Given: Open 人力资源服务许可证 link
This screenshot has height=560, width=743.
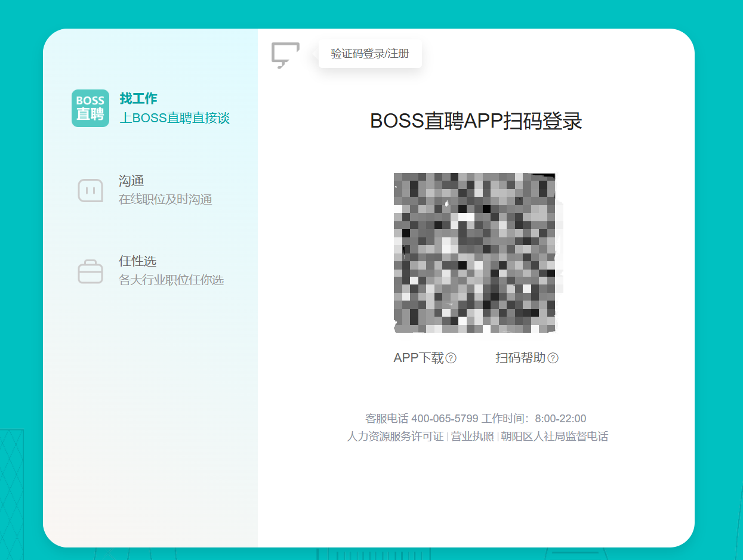Looking at the screenshot, I should [396, 437].
